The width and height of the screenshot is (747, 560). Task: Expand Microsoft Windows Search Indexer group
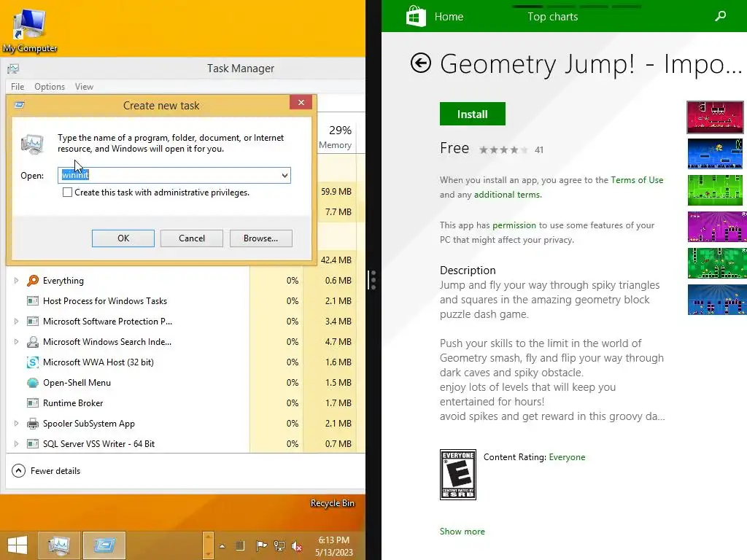(16, 342)
